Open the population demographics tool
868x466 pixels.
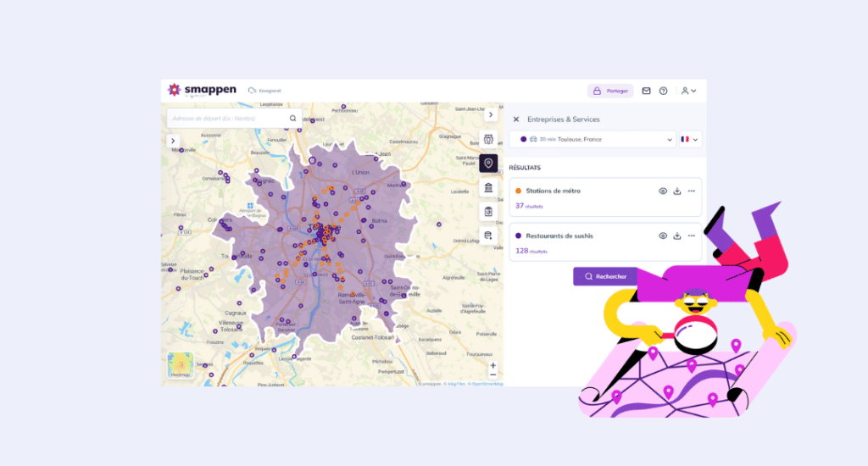488,139
